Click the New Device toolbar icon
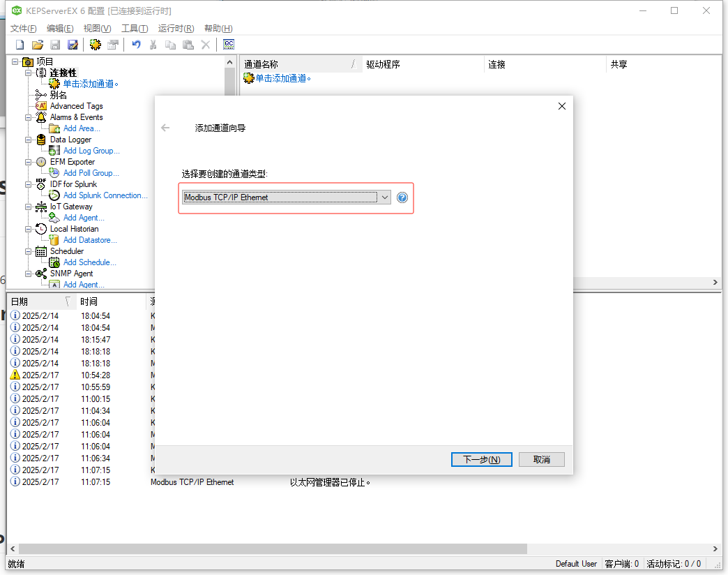The image size is (728, 575). point(113,45)
